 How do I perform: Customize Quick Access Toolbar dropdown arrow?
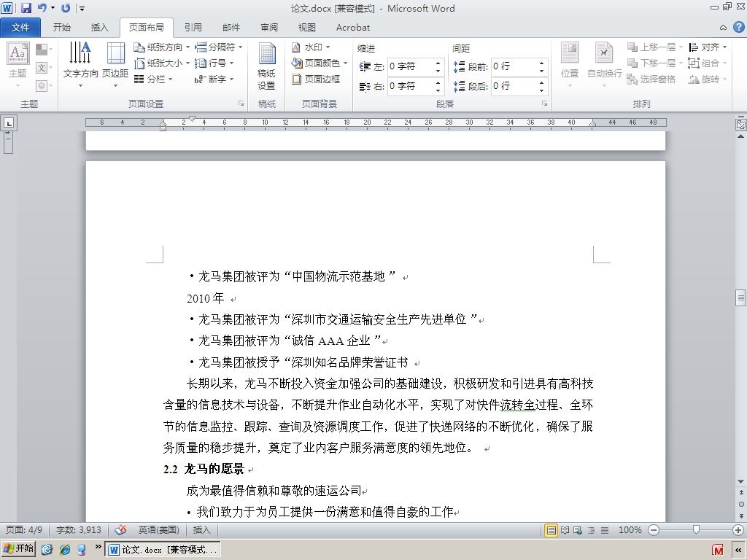click(x=82, y=8)
